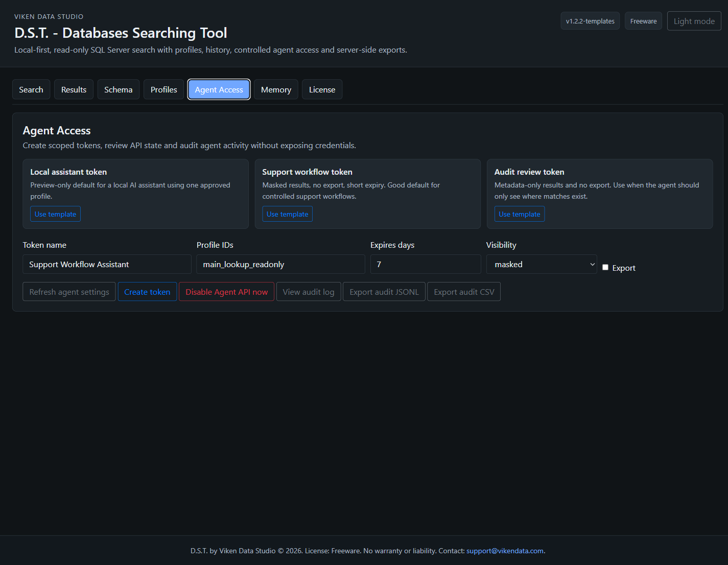Click the Expires days label
The image size is (728, 565).
tap(392, 245)
